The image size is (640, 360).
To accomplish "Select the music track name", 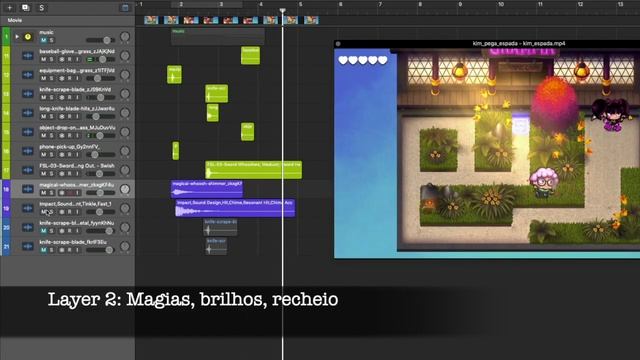I will [x=46, y=32].
